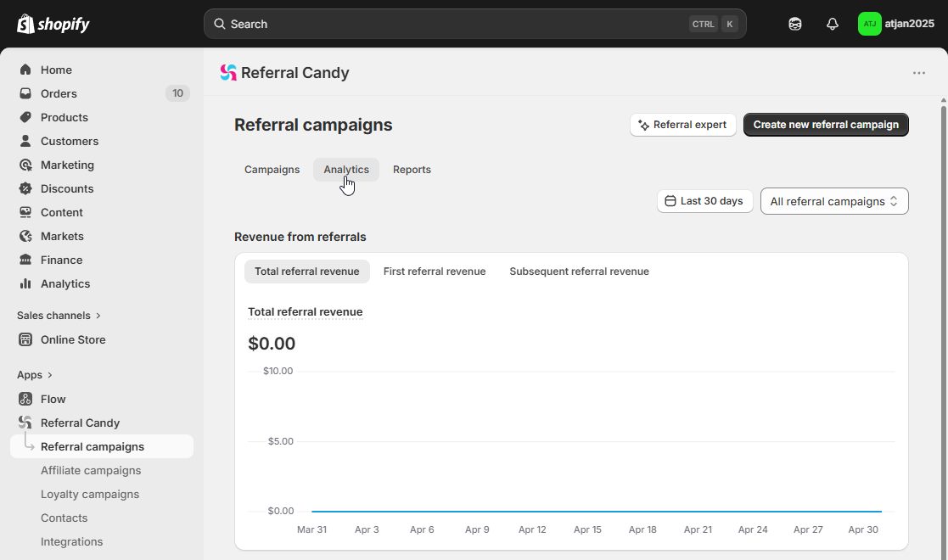Click the Search input field
948x560 pixels.
[474, 25]
